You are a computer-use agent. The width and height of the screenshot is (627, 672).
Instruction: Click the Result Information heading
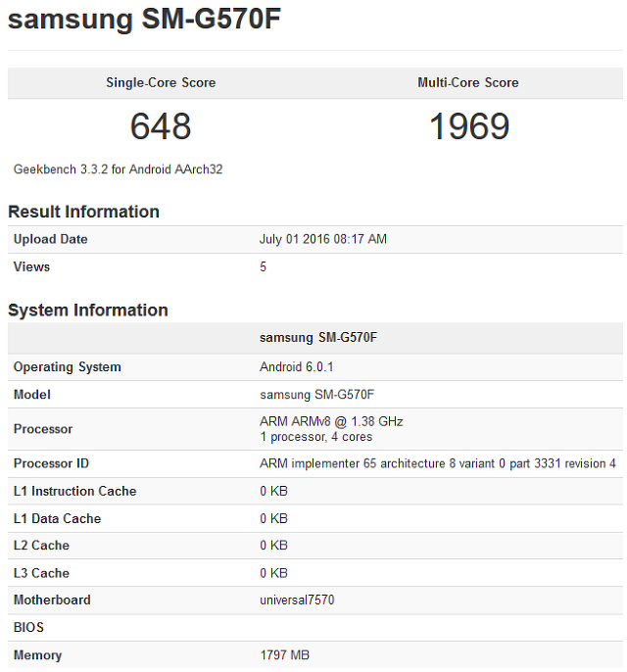[x=83, y=212]
